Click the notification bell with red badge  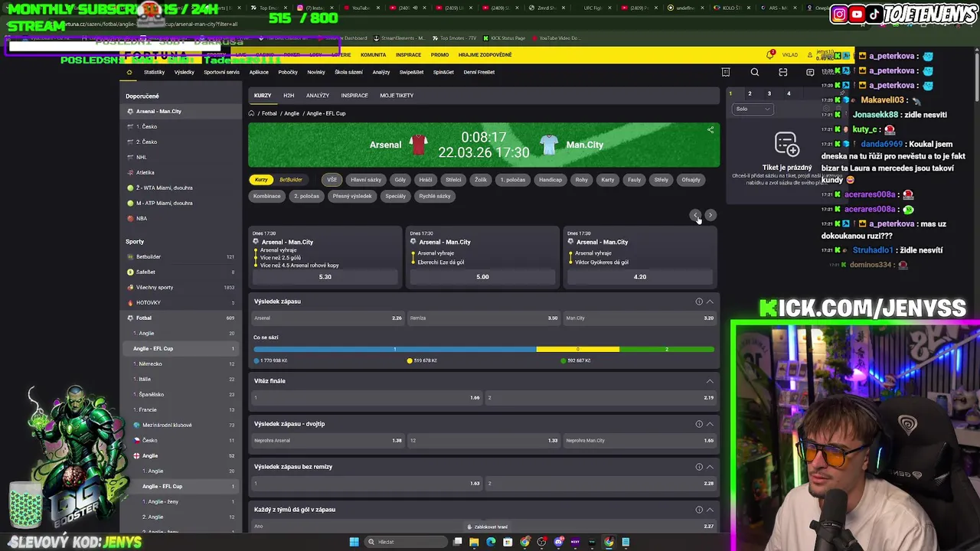[770, 54]
